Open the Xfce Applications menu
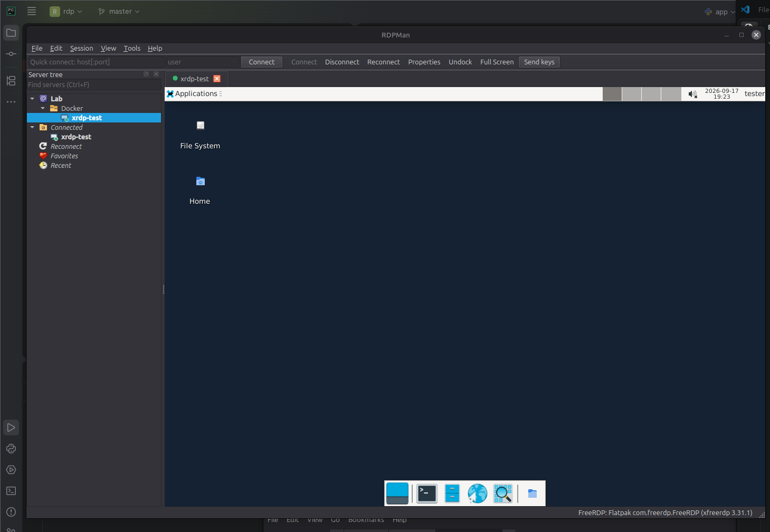Screen dimensions: 770x532 click(x=193, y=93)
